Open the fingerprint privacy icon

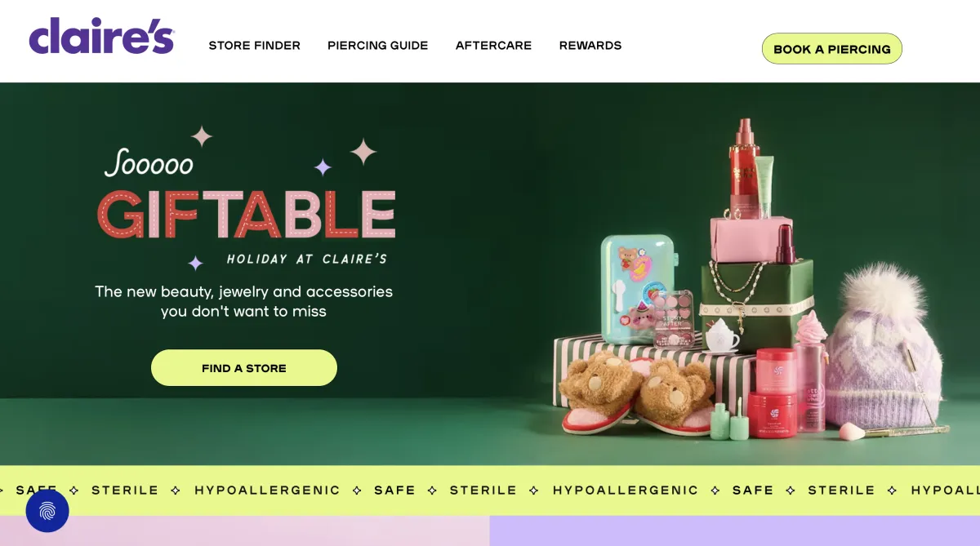[47, 511]
